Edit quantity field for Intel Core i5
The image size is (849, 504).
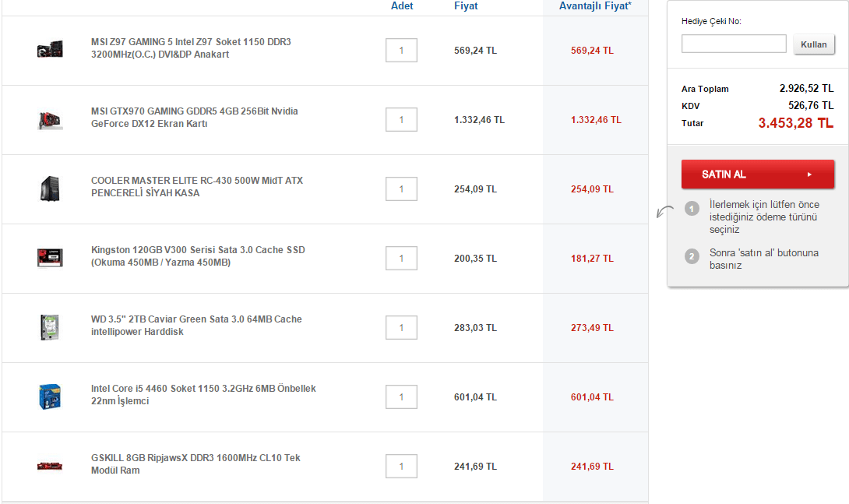pos(401,397)
